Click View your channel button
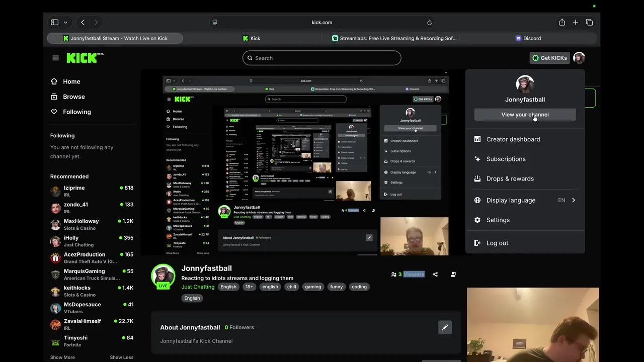Viewport: 644px width, 362px height. click(525, 115)
